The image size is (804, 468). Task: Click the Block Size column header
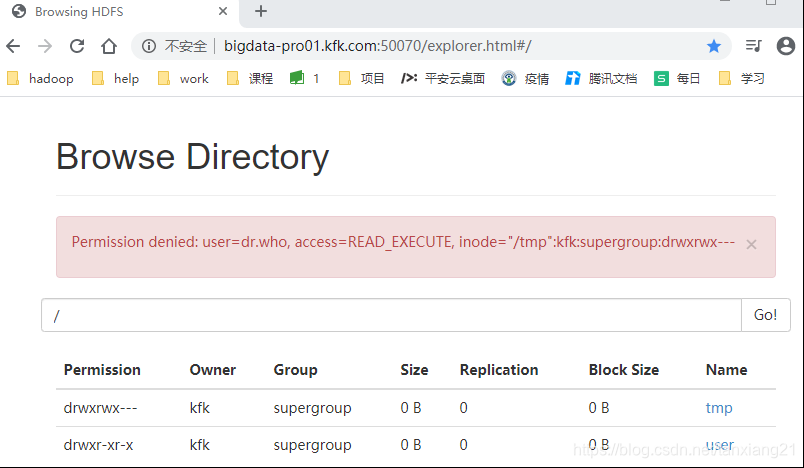point(624,370)
